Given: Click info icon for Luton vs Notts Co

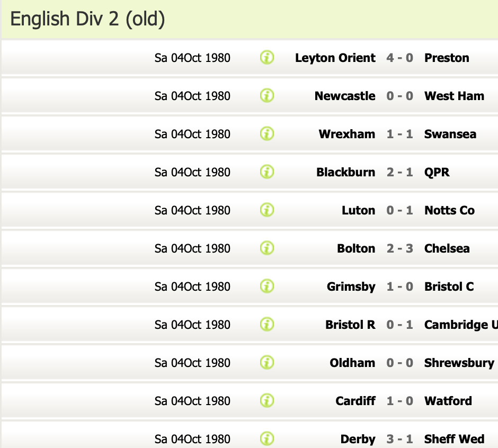Looking at the screenshot, I should click(267, 210).
